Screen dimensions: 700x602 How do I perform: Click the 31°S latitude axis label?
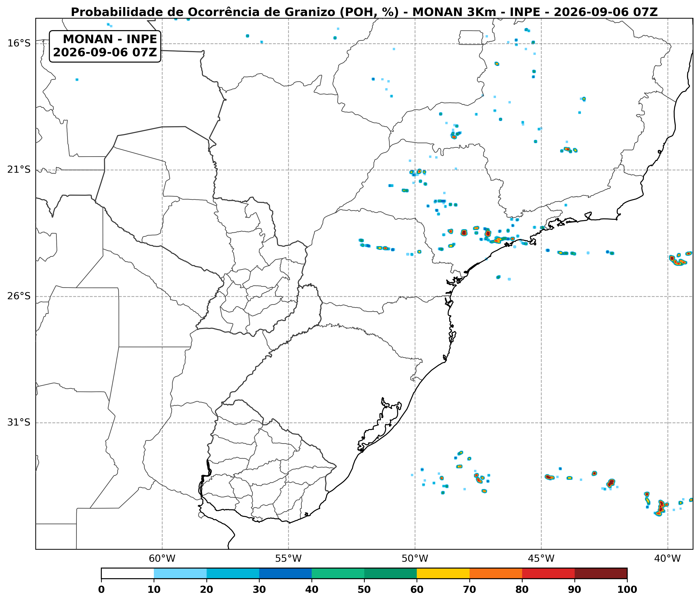(x=19, y=422)
